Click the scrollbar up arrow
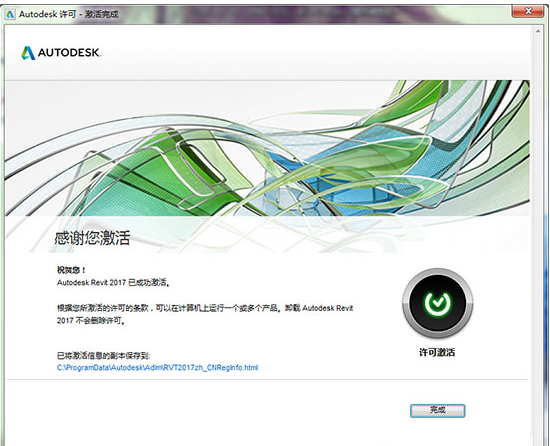The width and height of the screenshot is (550, 446). (538, 32)
